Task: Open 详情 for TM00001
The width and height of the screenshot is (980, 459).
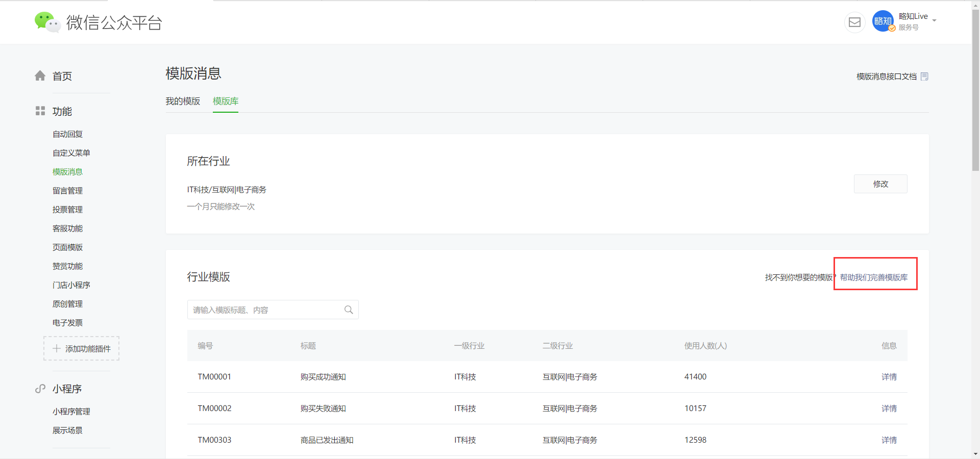Action: pos(889,377)
